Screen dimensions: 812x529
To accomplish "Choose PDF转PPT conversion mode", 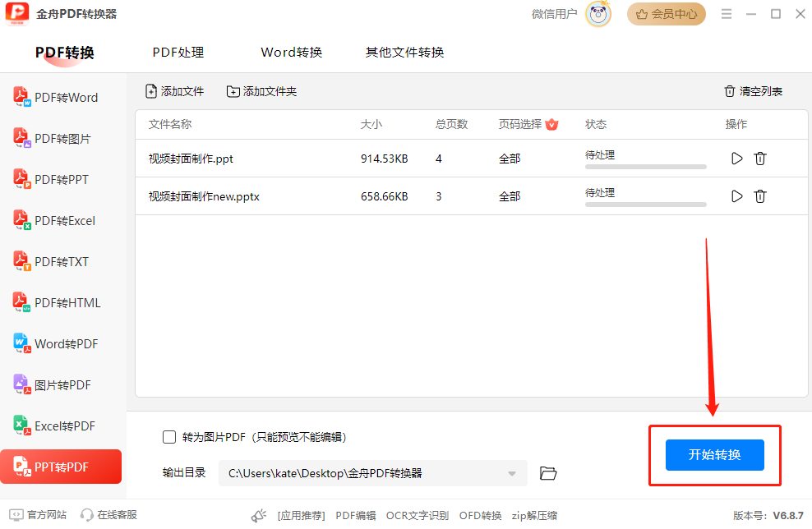I will [x=51, y=180].
